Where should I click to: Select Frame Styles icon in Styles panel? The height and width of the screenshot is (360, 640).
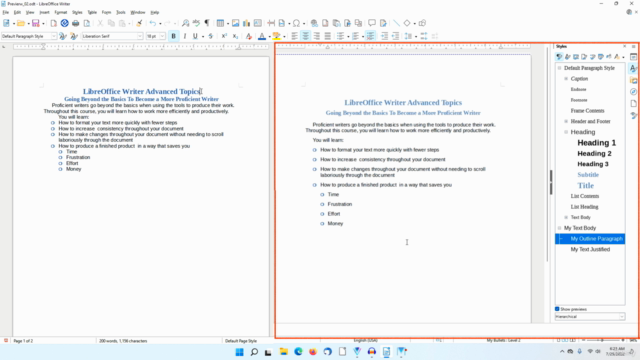point(576,57)
